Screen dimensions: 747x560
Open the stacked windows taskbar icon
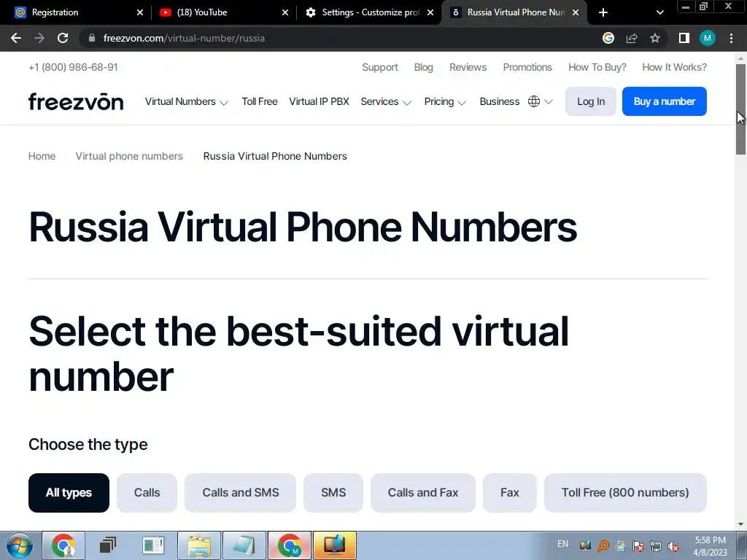tap(108, 545)
